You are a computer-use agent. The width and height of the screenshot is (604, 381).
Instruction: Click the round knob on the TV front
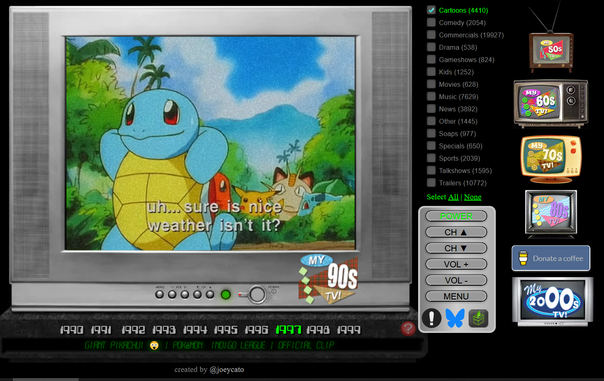click(257, 295)
